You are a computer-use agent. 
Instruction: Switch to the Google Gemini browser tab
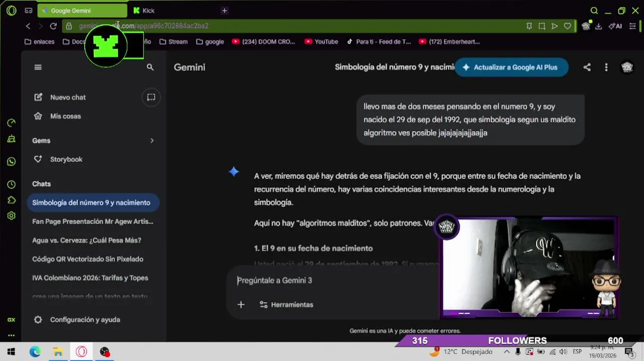83,11
